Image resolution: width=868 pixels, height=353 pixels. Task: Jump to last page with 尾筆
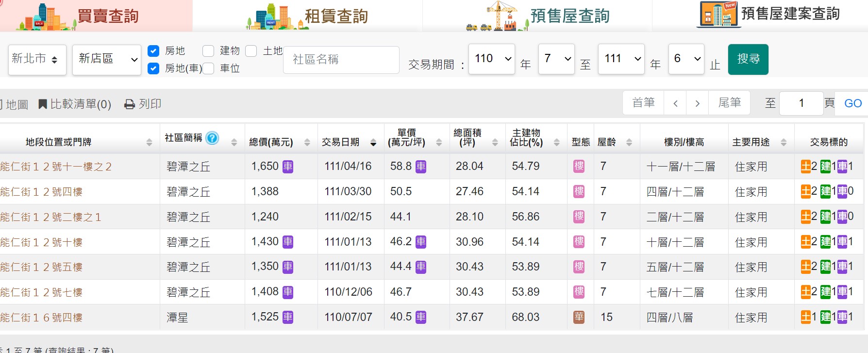pyautogui.click(x=730, y=103)
